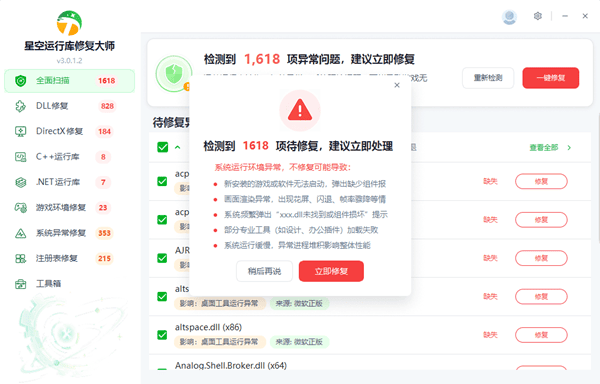Select the 游戏环境修复 gamepad icon
Viewport: 600px width, 384px height.
(21, 208)
